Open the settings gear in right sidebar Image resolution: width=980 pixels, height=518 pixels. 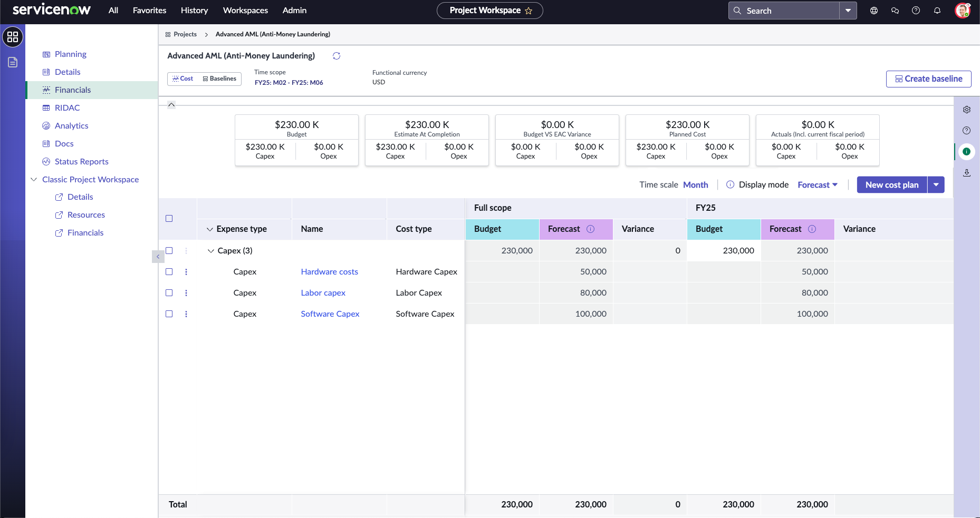tap(967, 110)
